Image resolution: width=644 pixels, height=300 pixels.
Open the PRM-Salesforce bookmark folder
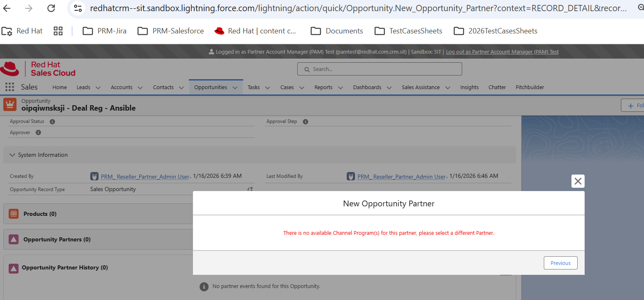pyautogui.click(x=171, y=31)
